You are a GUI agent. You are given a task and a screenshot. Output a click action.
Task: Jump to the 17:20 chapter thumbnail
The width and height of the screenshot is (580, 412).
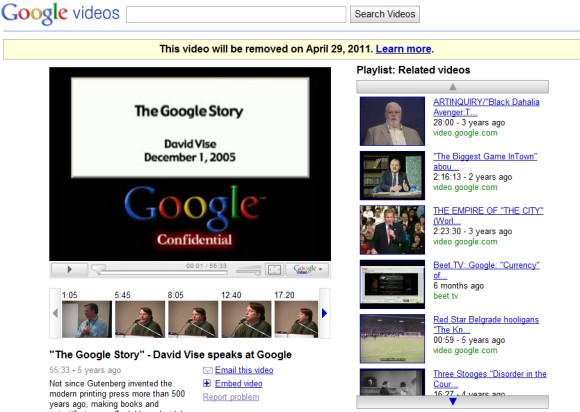point(296,319)
